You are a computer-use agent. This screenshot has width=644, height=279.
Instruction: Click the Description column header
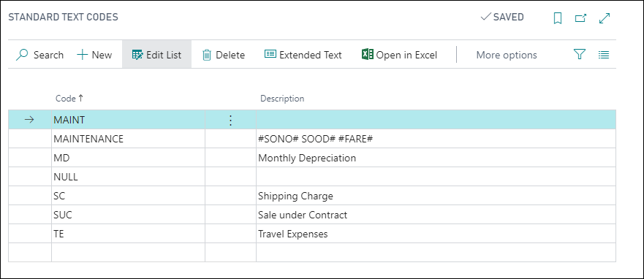click(x=282, y=99)
